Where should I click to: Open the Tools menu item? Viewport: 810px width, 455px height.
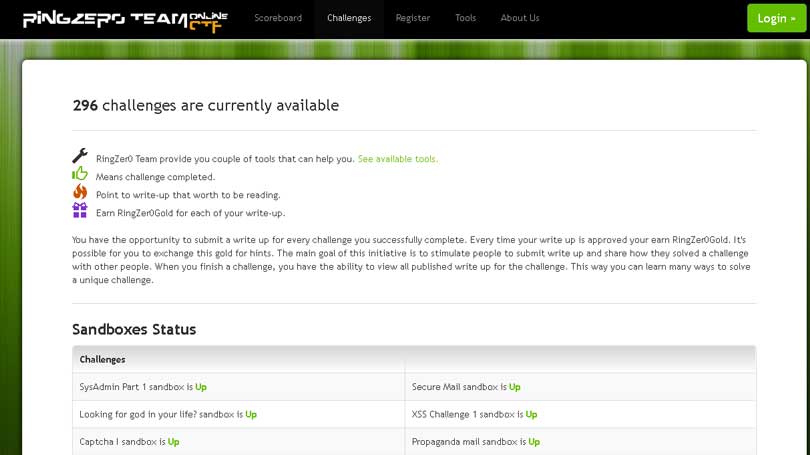click(465, 18)
